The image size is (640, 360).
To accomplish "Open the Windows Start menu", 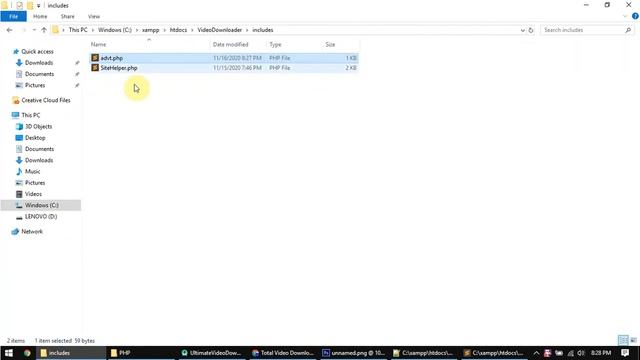I will [x=9, y=353].
